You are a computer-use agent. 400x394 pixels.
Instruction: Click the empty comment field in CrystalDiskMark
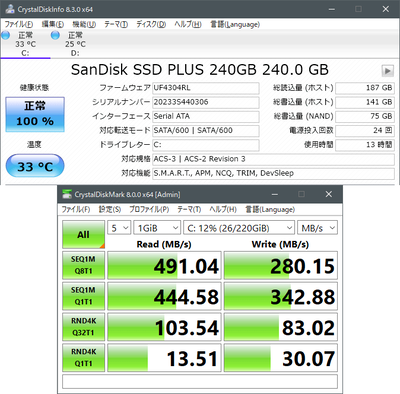(x=200, y=382)
